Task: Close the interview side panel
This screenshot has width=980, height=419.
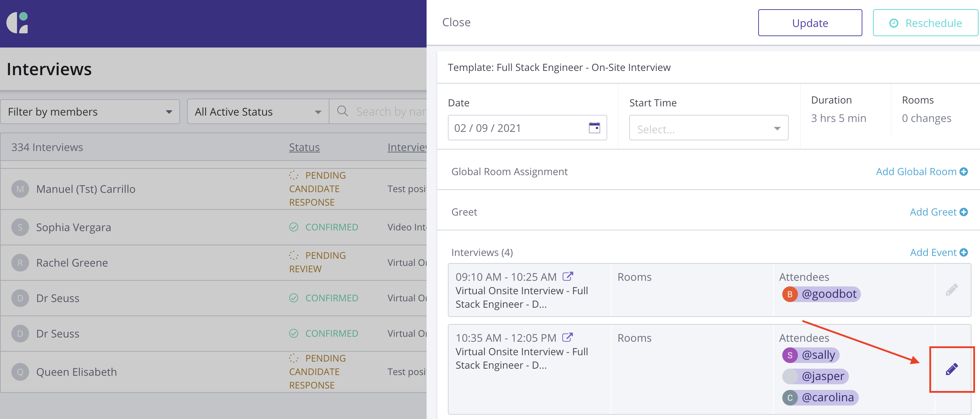Action: click(456, 22)
